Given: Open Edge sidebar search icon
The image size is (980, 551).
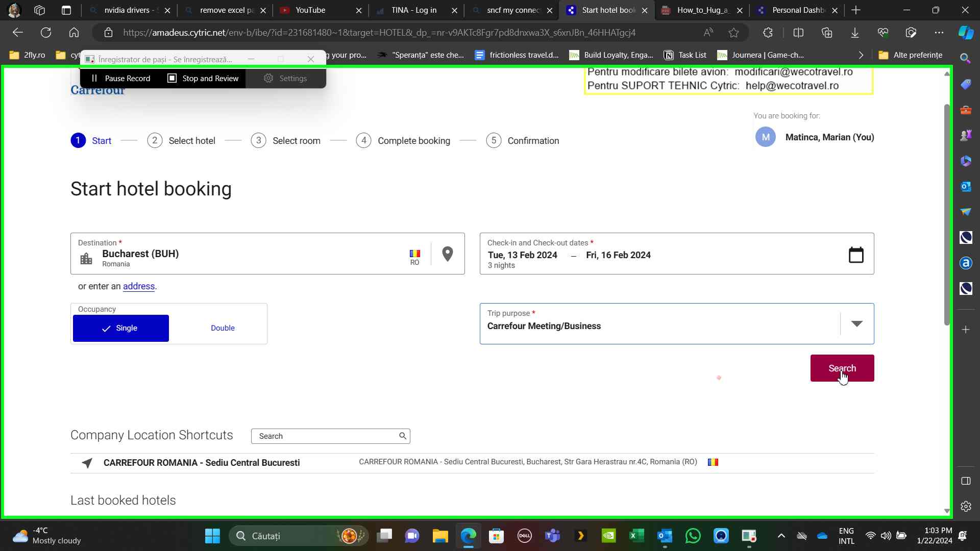Looking at the screenshot, I should point(965,58).
